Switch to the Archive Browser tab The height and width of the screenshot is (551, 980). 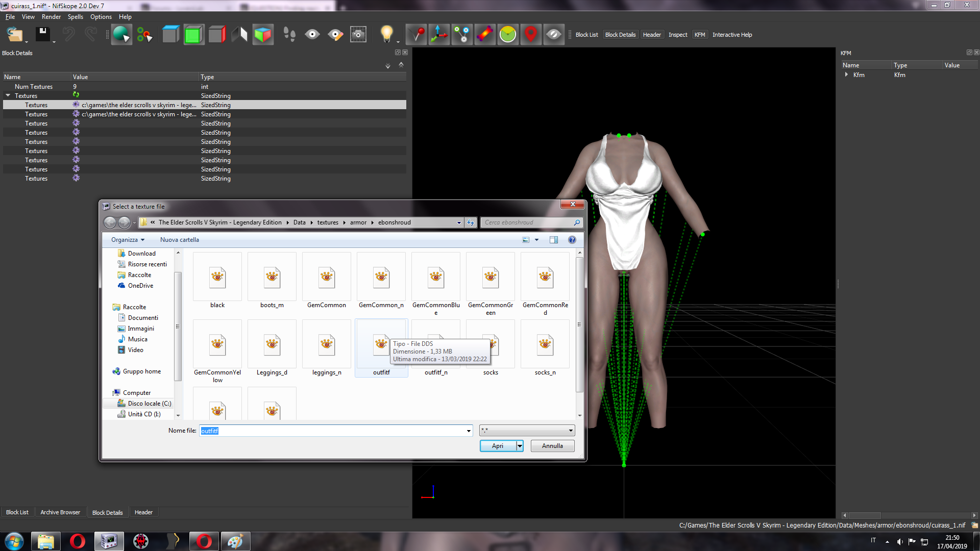(x=60, y=512)
